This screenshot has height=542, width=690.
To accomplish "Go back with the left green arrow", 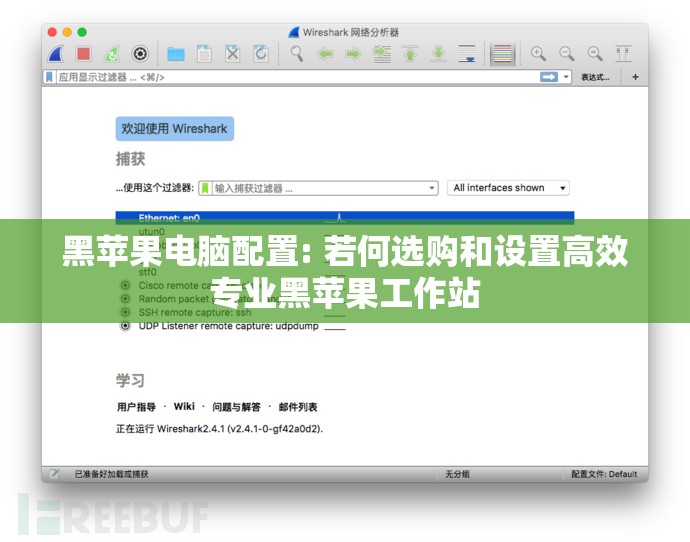I will 325,54.
